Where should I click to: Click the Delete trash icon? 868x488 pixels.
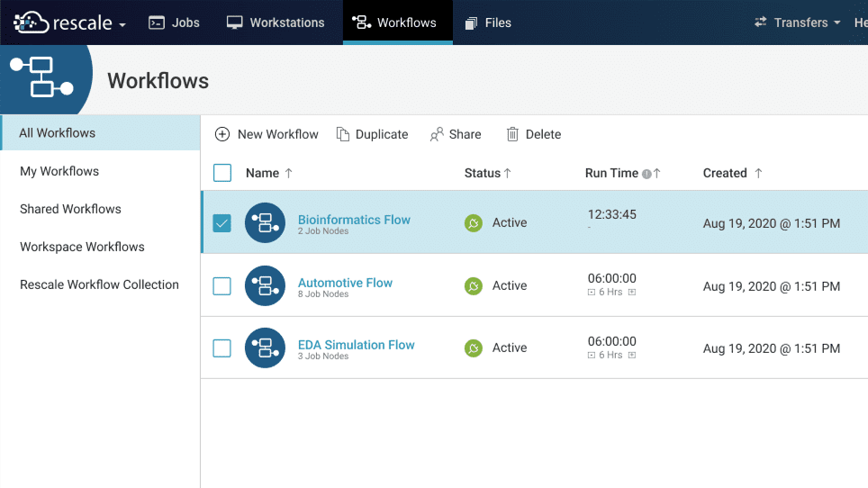tap(512, 134)
